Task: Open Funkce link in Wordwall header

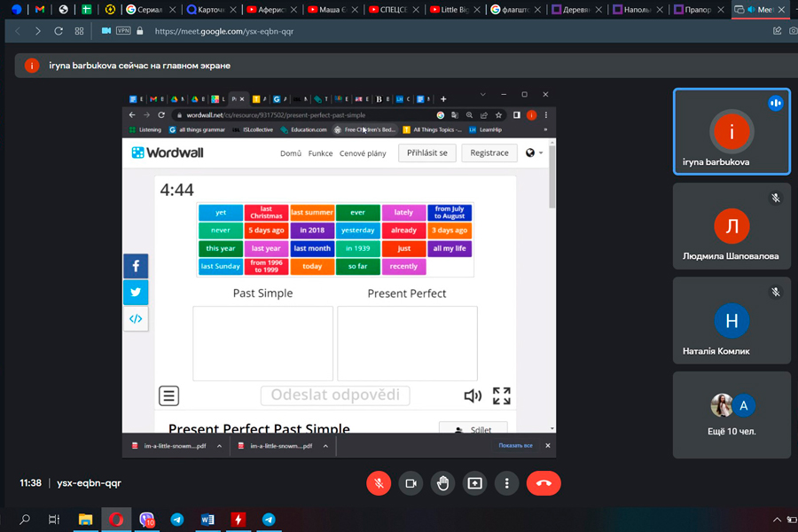Action: tap(320, 153)
